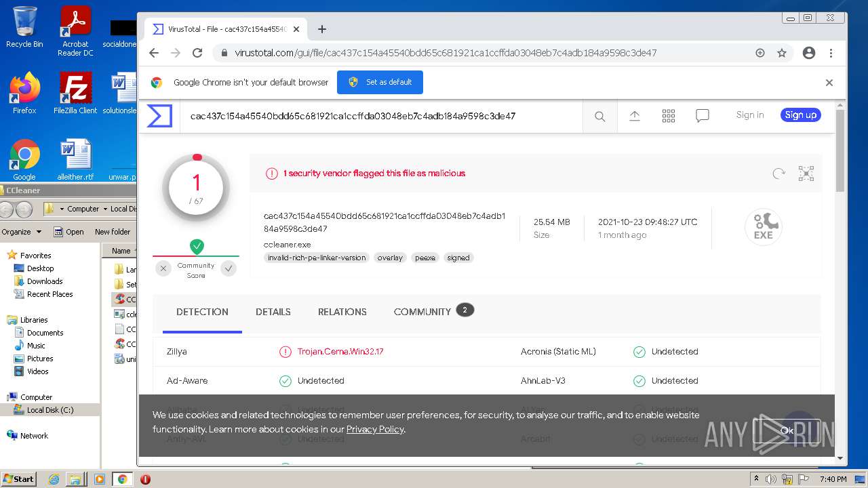The image size is (868, 488).
Task: Open the comments chat icon
Action: coord(703,116)
